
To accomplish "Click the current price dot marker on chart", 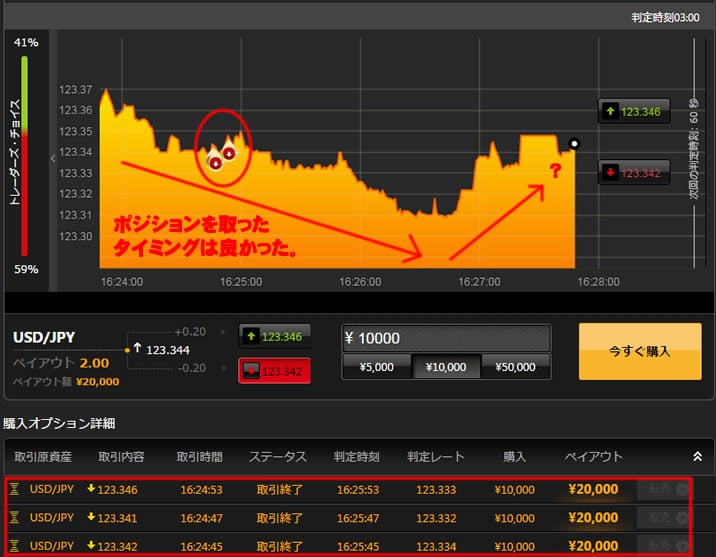I will 574,144.
